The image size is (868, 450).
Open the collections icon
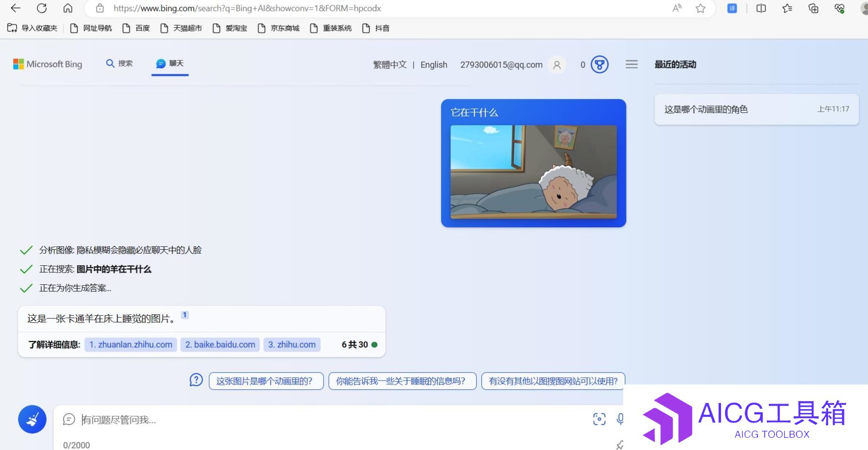point(813,8)
